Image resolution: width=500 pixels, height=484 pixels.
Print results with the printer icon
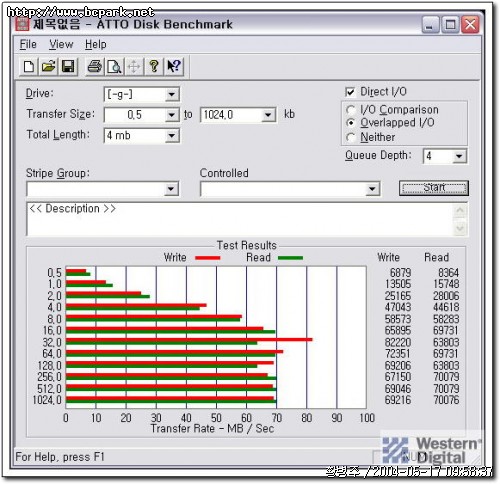[x=95, y=67]
